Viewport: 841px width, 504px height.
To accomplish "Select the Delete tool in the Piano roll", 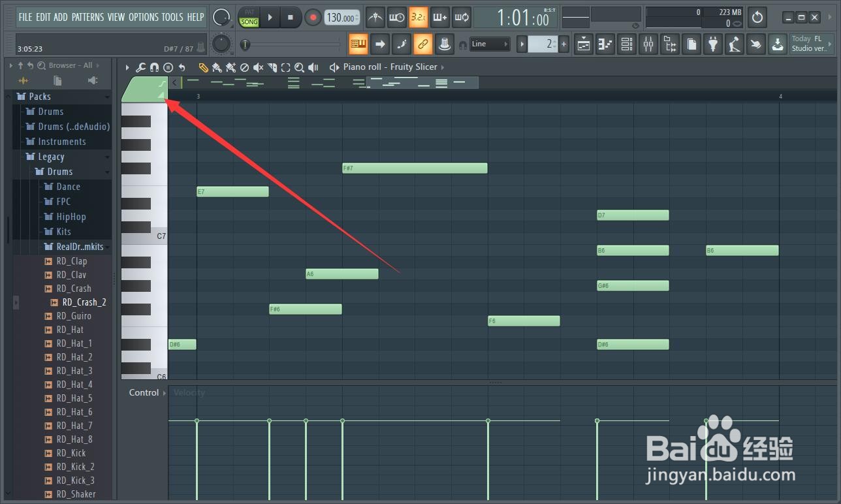I will pyautogui.click(x=244, y=67).
